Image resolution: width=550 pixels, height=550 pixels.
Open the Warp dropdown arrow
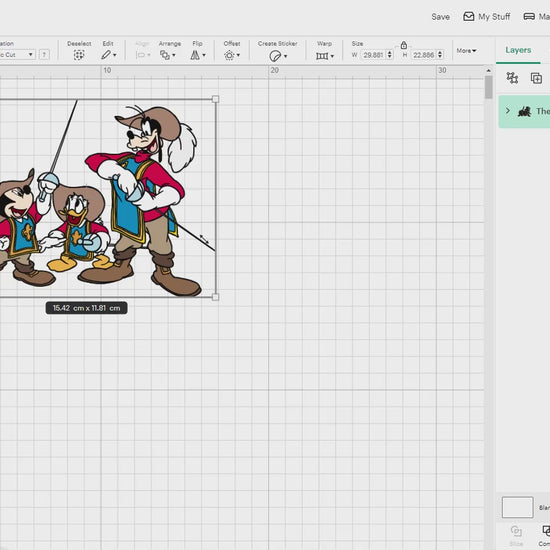(332, 56)
